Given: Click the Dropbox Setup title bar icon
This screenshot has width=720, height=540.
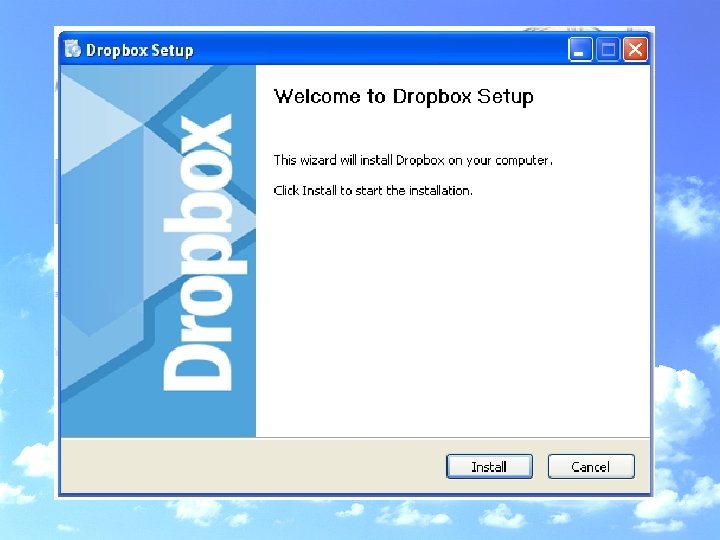Looking at the screenshot, I should point(73,49).
